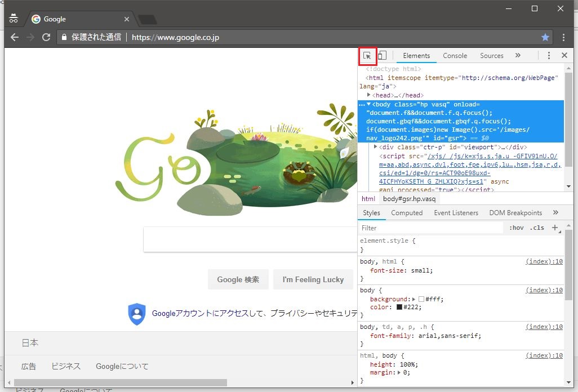The height and width of the screenshot is (392, 578).
Task: Show more style pane tabs
Action: tap(555, 212)
